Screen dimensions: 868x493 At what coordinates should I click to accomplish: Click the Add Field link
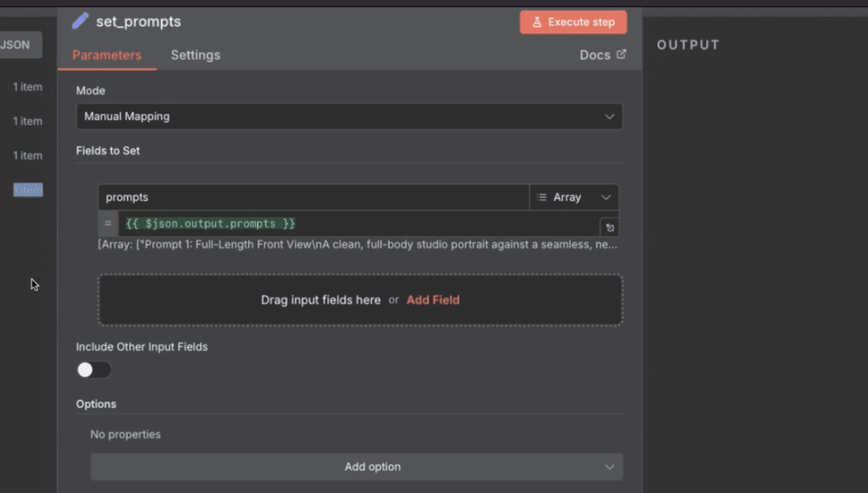click(433, 300)
